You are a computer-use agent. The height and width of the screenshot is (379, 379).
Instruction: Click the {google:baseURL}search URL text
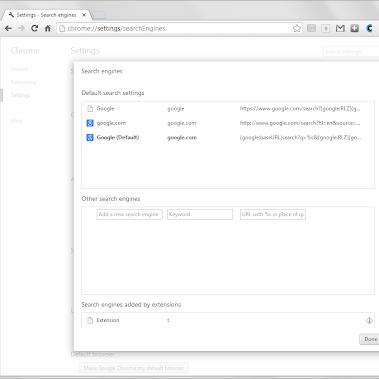[300, 137]
